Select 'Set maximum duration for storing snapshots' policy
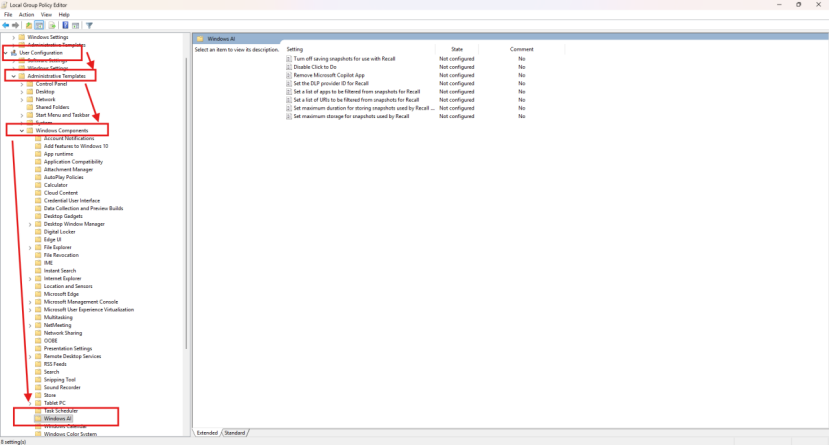 click(364, 108)
